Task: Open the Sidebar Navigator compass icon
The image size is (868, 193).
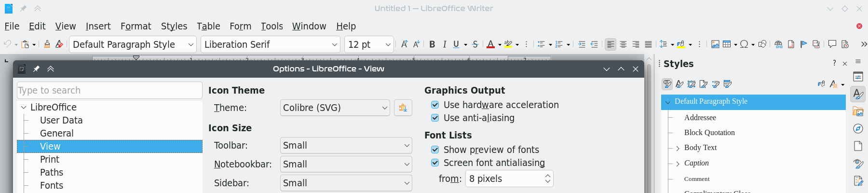Action: coord(858,128)
